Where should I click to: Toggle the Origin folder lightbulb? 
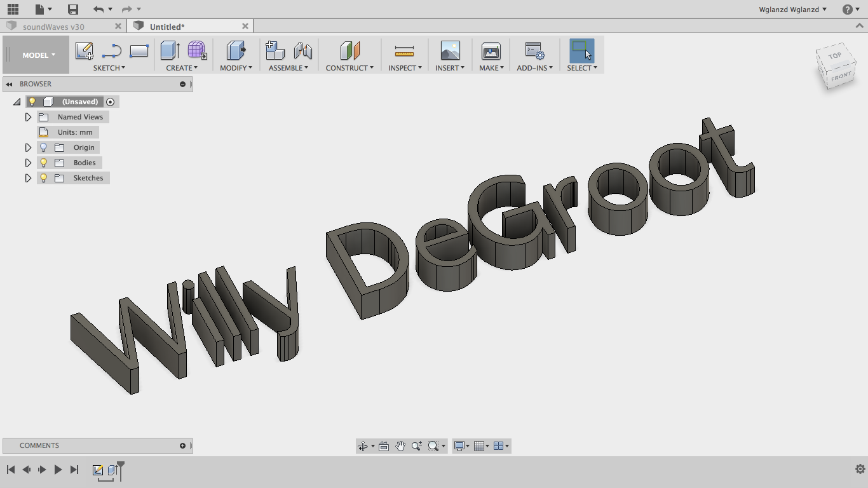coord(44,147)
